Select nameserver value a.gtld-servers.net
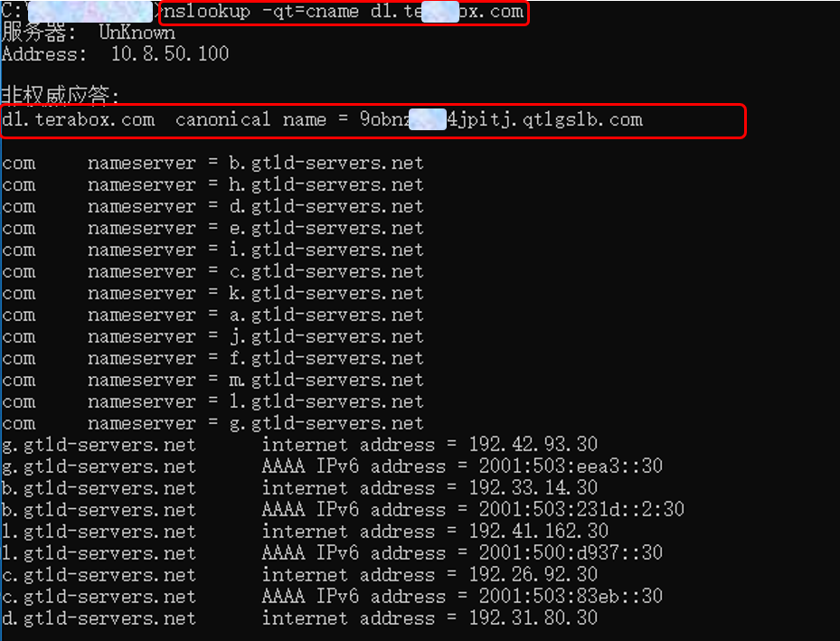This screenshot has height=641, width=840. (x=326, y=315)
